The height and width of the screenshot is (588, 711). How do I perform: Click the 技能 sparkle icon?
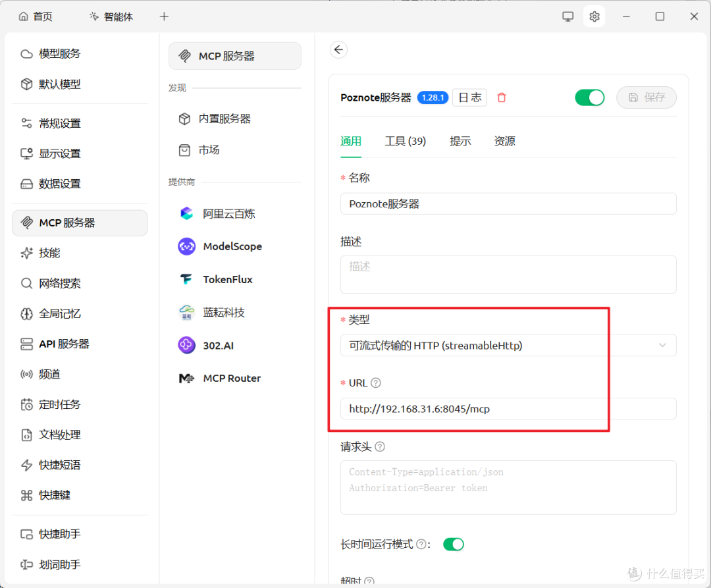click(27, 253)
